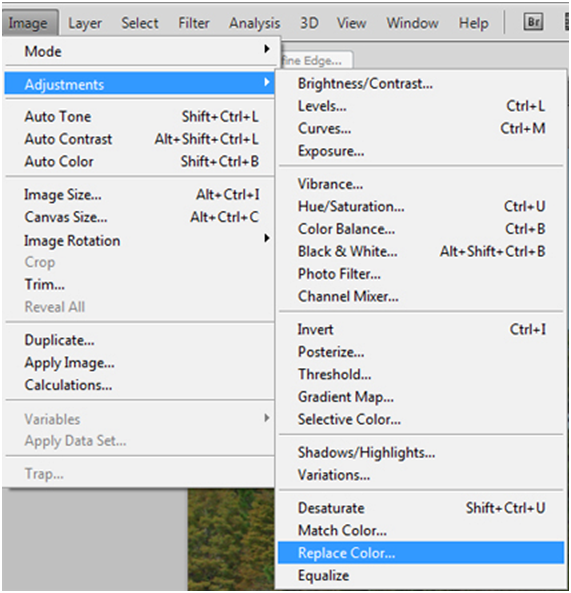
Task: Open Vibrance adjustment
Action: [x=421, y=184]
